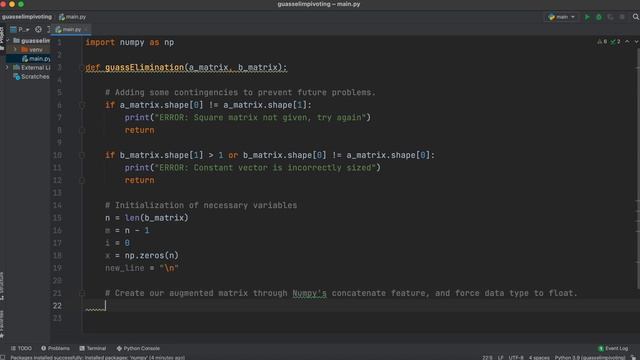Click the cursor position line:column indicator

[x=487, y=358]
